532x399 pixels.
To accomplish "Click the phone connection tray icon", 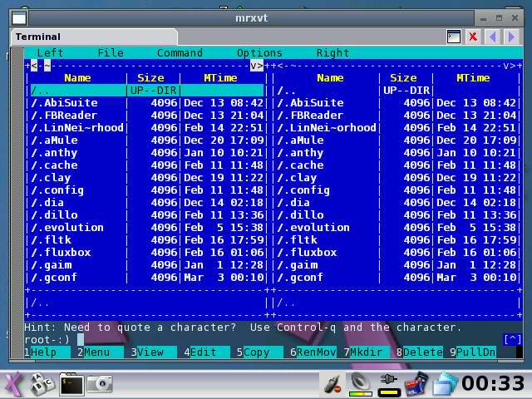I will point(332,383).
